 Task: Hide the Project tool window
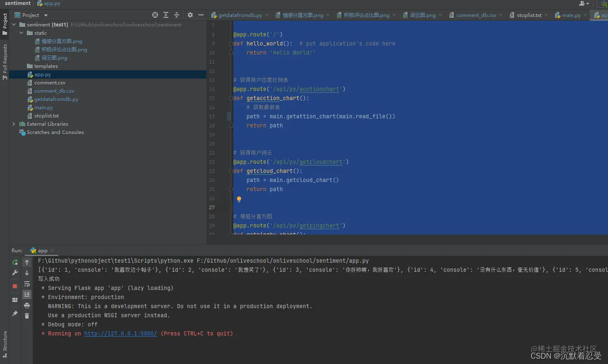point(201,15)
